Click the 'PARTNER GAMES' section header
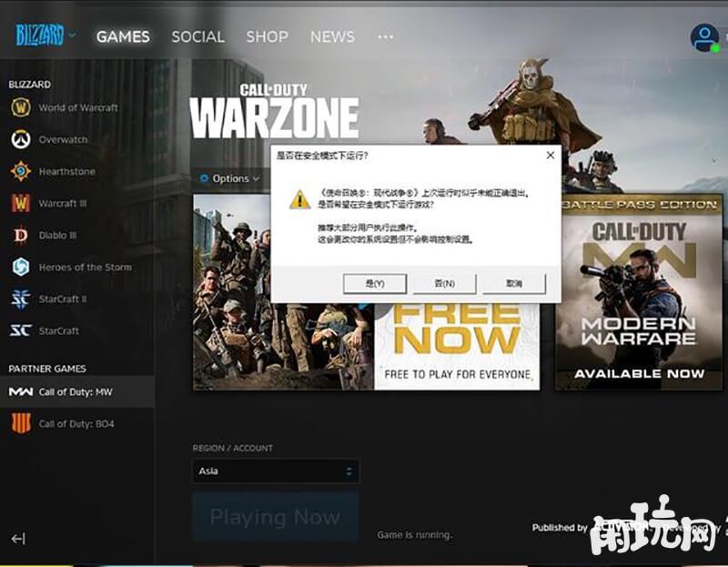Viewport: 728px width, 567px height. click(47, 369)
